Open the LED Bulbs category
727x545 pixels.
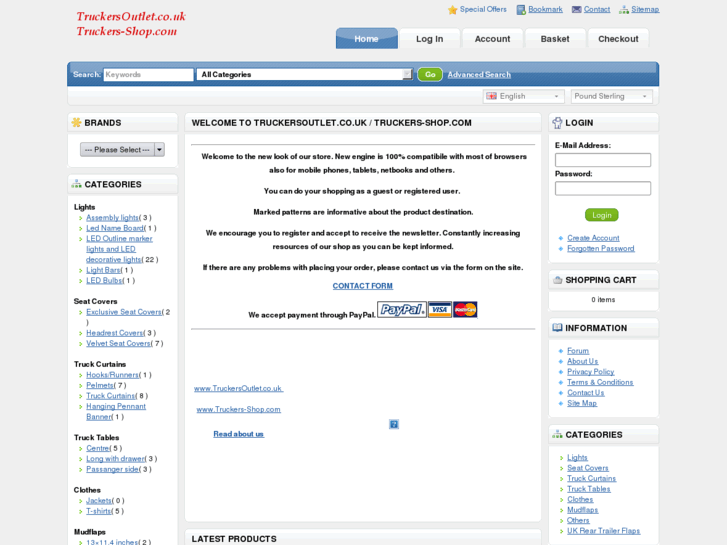[x=104, y=280]
